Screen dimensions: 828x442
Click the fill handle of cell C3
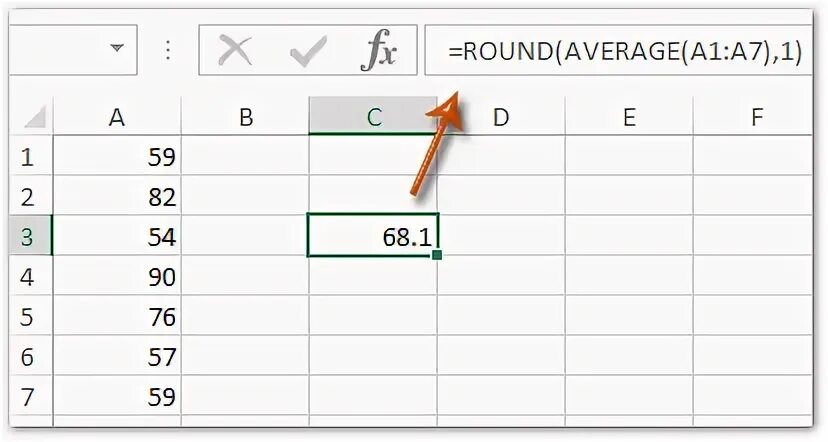(x=438, y=256)
